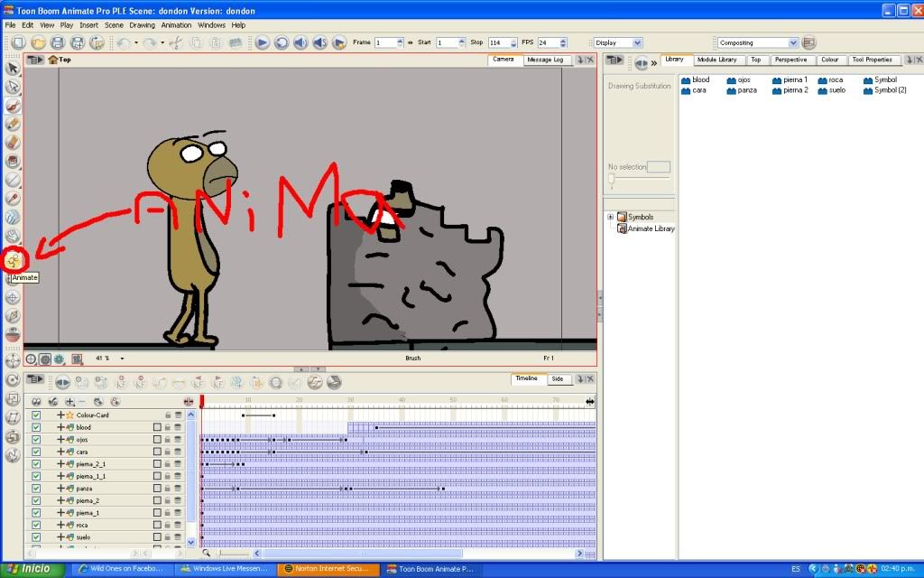Image resolution: width=924 pixels, height=578 pixels.
Task: Toggle the lock on the blood layer
Action: click(167, 427)
